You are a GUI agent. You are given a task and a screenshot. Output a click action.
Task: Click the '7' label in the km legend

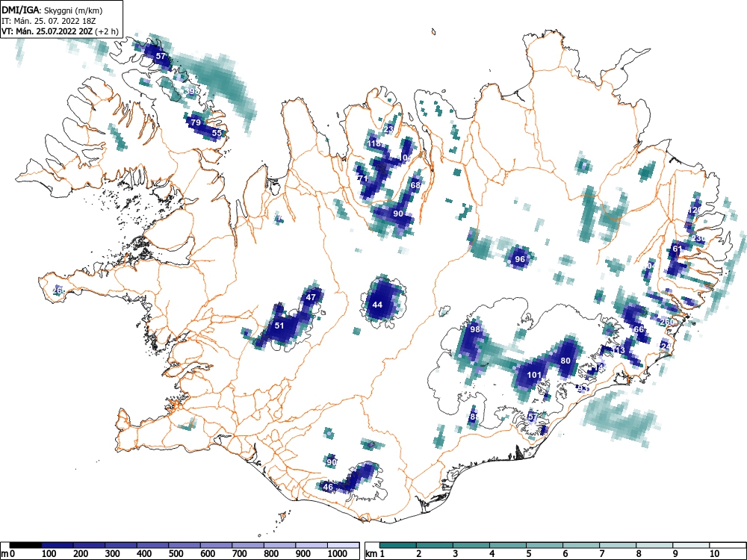601,554
